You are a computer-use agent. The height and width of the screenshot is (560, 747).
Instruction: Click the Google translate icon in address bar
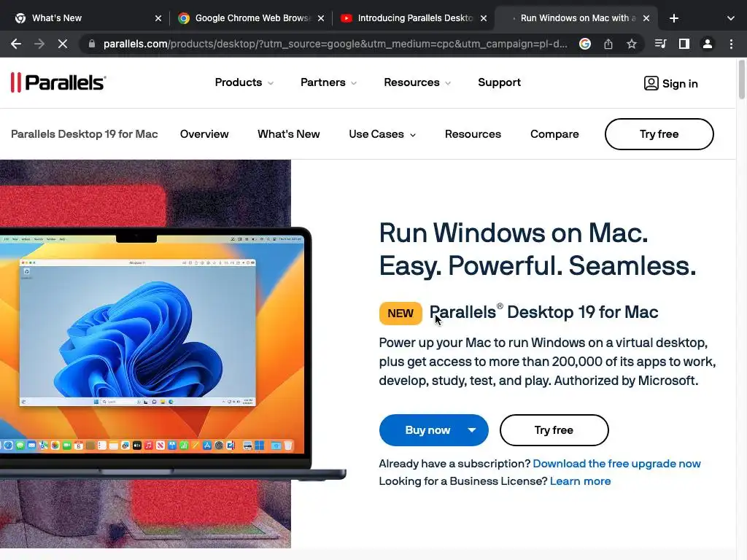(585, 44)
